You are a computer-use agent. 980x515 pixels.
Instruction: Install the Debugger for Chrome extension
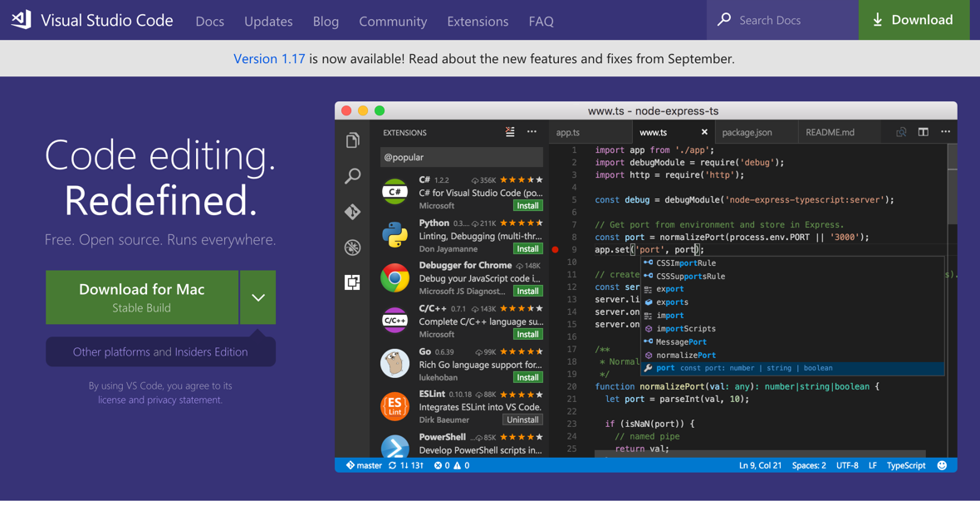pyautogui.click(x=527, y=292)
